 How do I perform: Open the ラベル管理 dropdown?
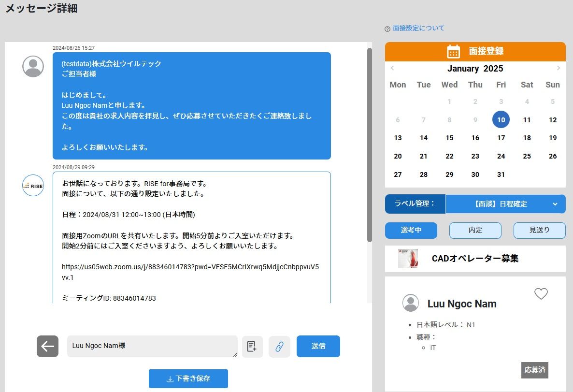pyautogui.click(x=505, y=204)
